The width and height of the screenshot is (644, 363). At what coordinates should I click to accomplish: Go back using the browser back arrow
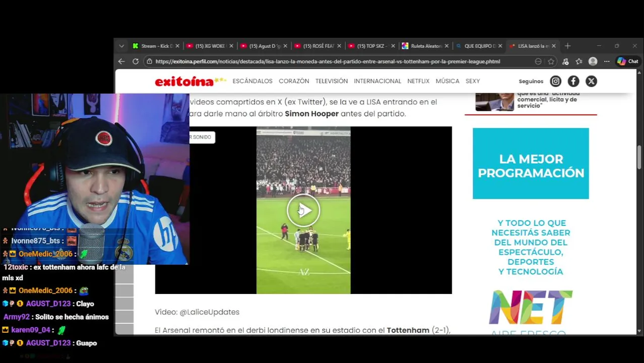pyautogui.click(x=121, y=62)
